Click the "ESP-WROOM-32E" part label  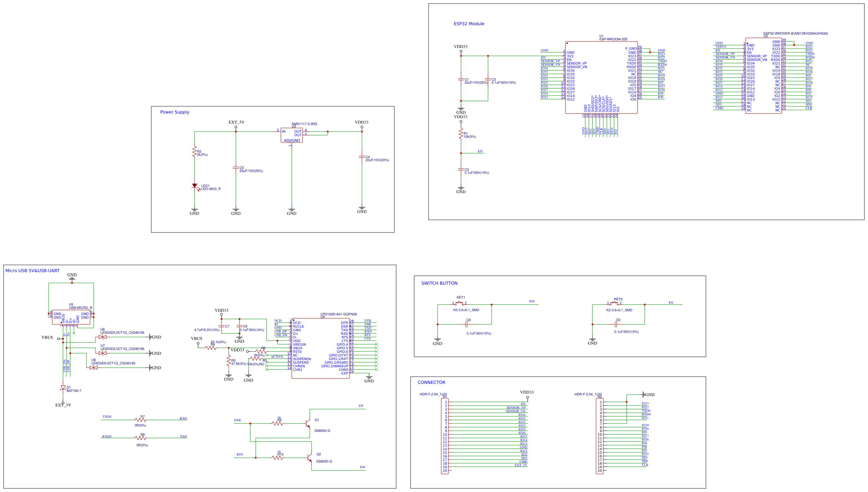[x=613, y=39]
